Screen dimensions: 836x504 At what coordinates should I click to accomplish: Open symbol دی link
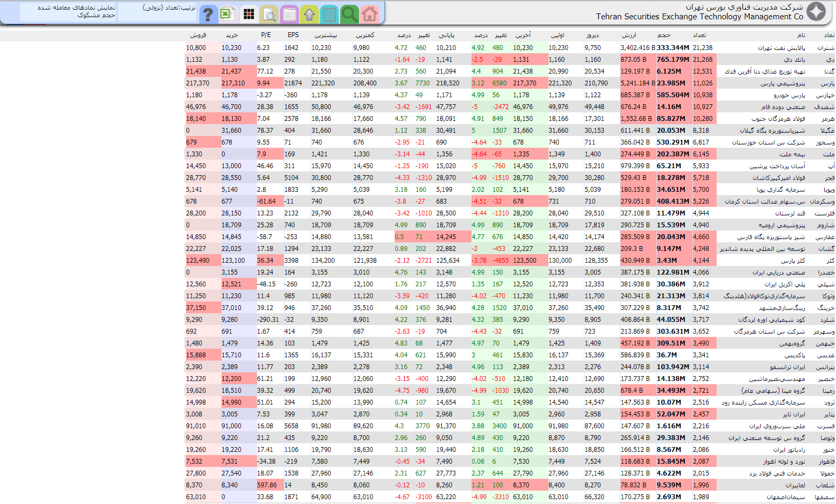tap(831, 60)
